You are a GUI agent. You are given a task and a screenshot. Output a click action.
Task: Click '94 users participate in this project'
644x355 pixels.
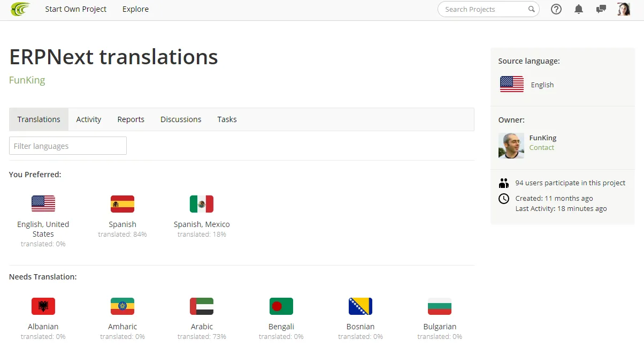570,183
